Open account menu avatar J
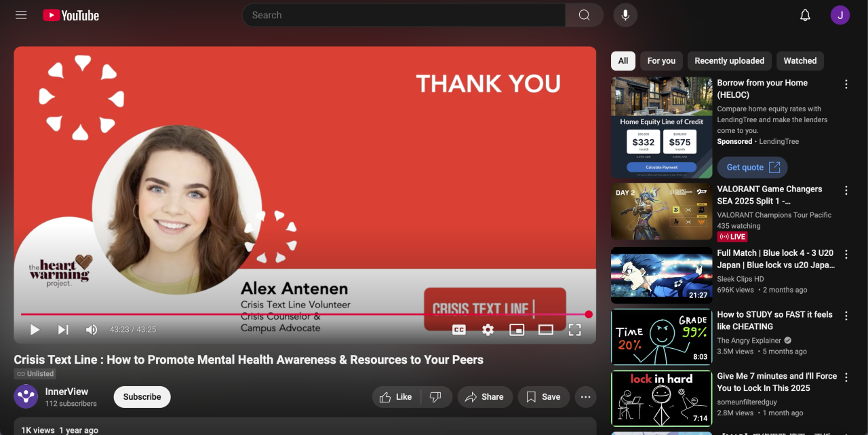 [840, 15]
